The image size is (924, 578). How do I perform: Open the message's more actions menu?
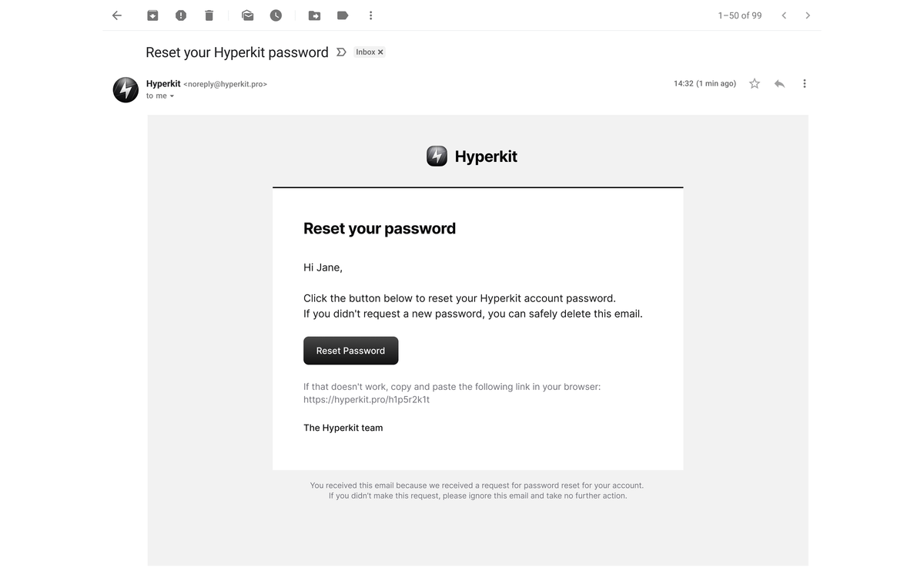[805, 83]
